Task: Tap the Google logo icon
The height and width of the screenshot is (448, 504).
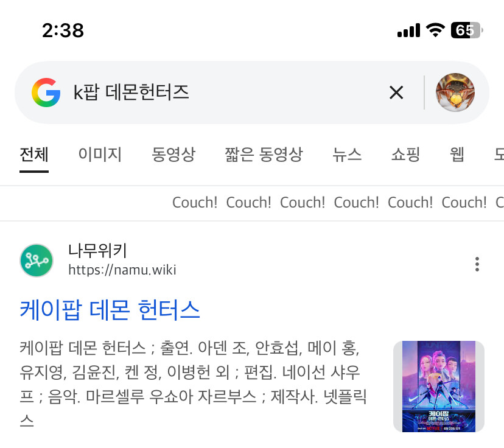Action: point(46,93)
